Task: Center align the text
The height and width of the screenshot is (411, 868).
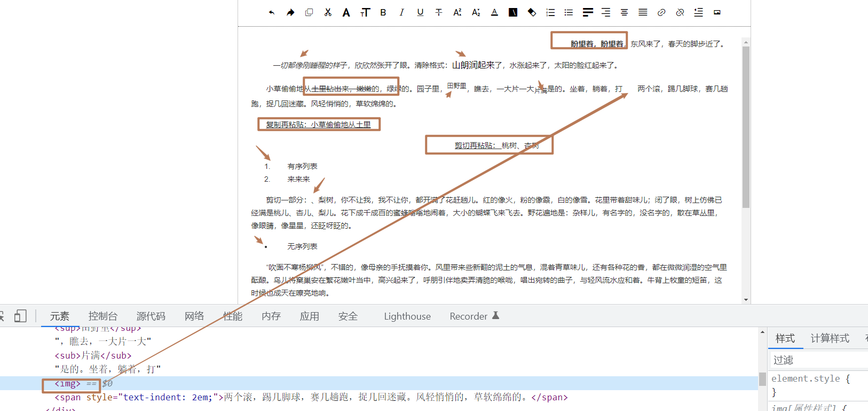Action: click(624, 12)
